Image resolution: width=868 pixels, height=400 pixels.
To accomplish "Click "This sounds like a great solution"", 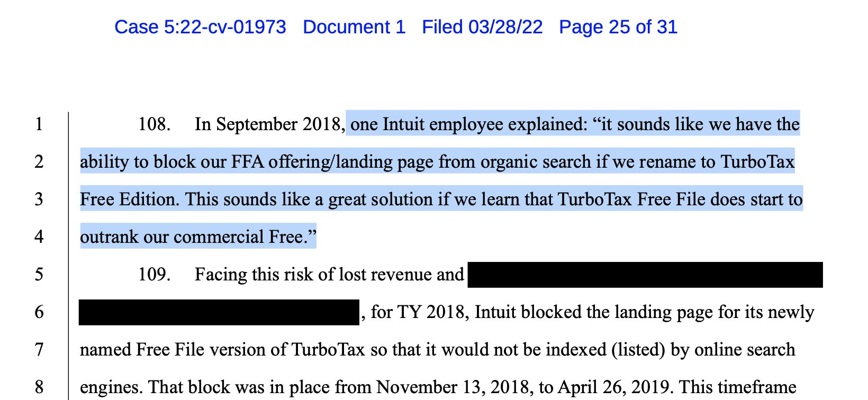I will coord(309,199).
